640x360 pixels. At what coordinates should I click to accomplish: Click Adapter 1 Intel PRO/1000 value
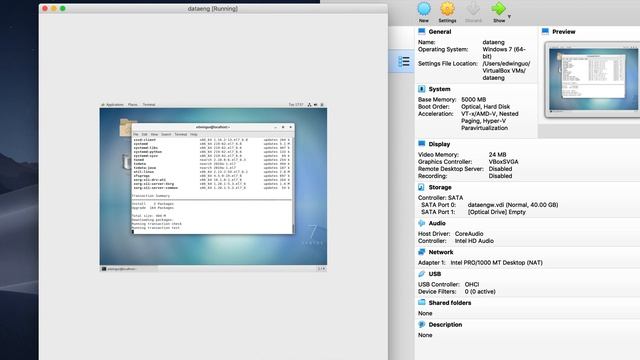tap(496, 263)
